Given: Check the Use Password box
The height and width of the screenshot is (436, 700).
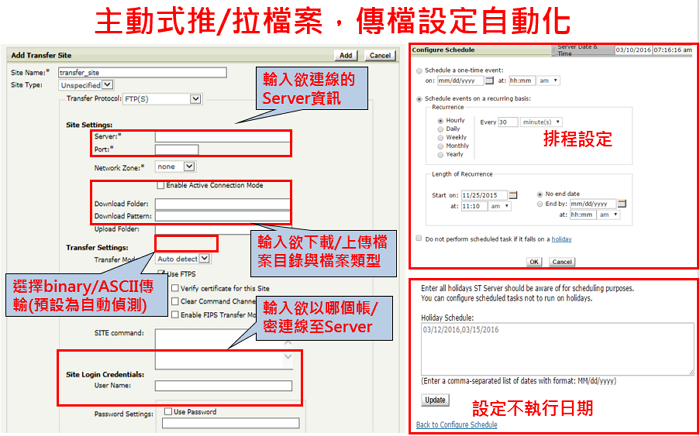Looking at the screenshot, I should pos(166,411).
